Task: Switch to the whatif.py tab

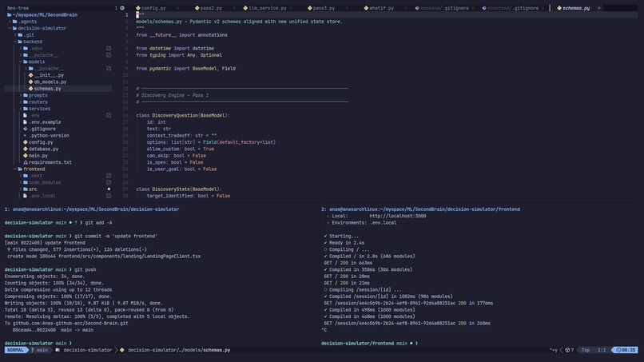Action: pos(381,8)
